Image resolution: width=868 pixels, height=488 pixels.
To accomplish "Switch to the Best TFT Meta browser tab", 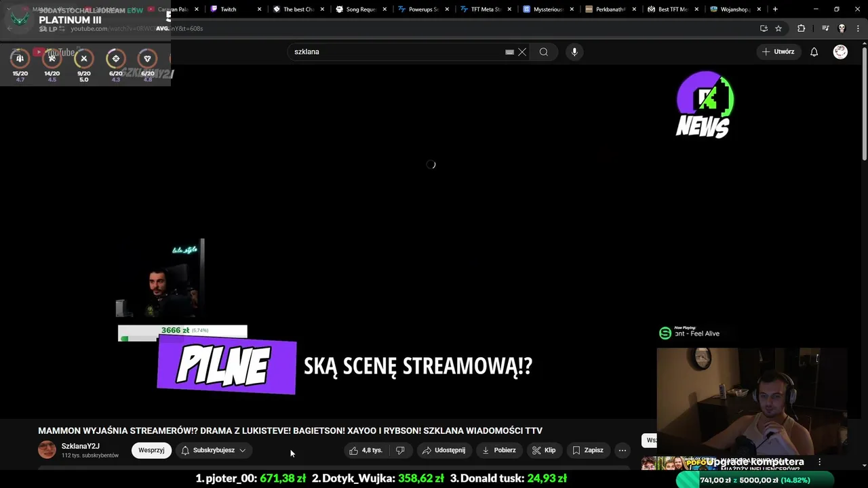I will point(671,9).
